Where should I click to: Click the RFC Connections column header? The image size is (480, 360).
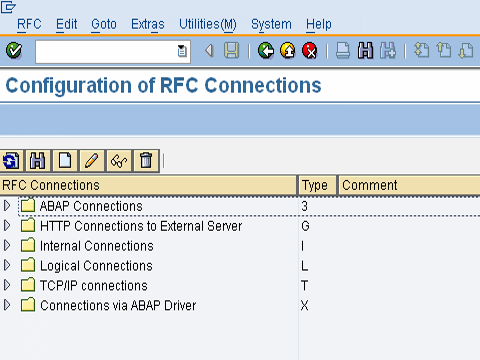tap(148, 185)
